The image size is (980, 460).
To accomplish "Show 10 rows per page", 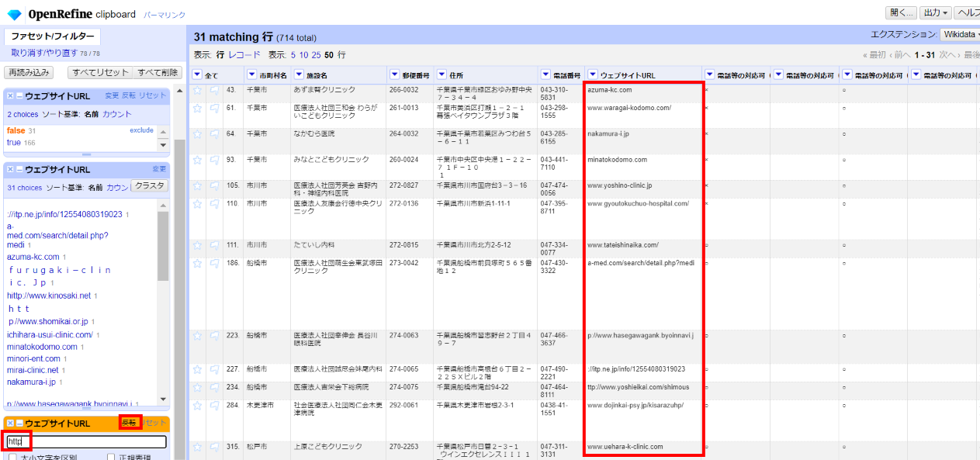I will pos(304,55).
